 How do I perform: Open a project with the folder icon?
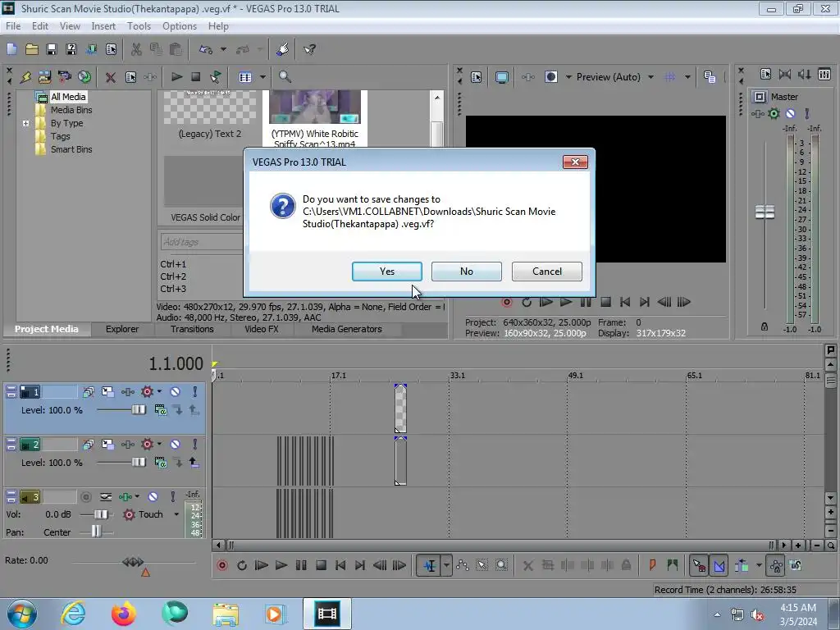pyautogui.click(x=32, y=49)
